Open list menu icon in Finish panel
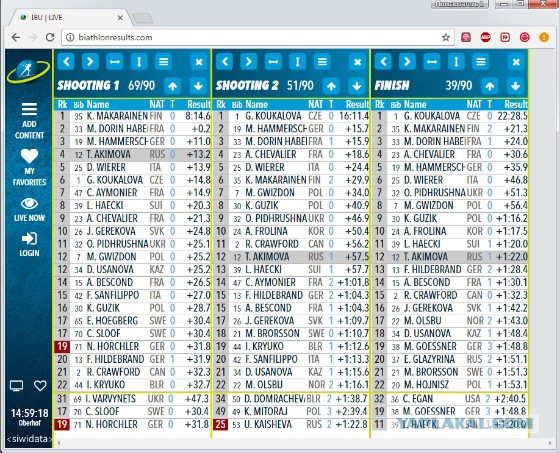The width and height of the screenshot is (559, 453). point(481,62)
